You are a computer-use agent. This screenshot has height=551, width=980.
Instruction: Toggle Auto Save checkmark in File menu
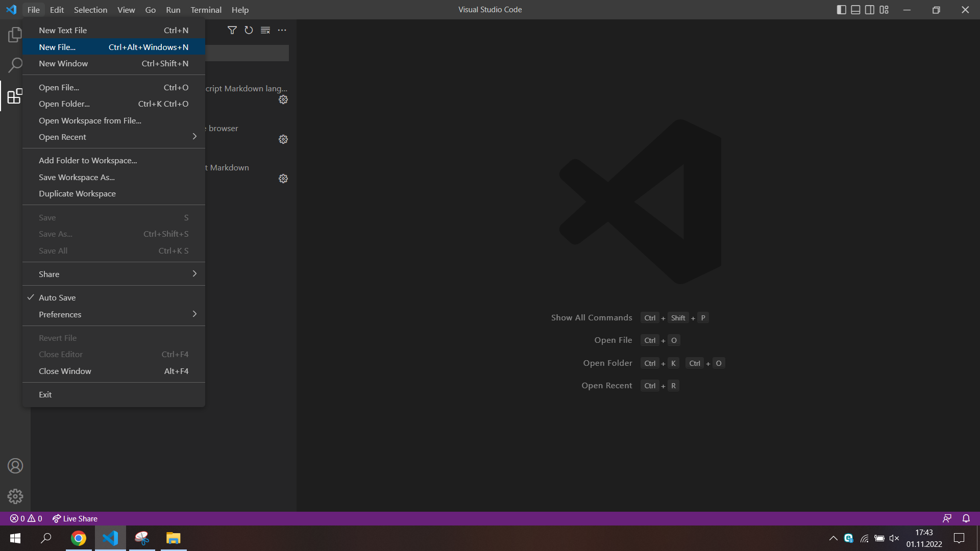[x=57, y=297]
